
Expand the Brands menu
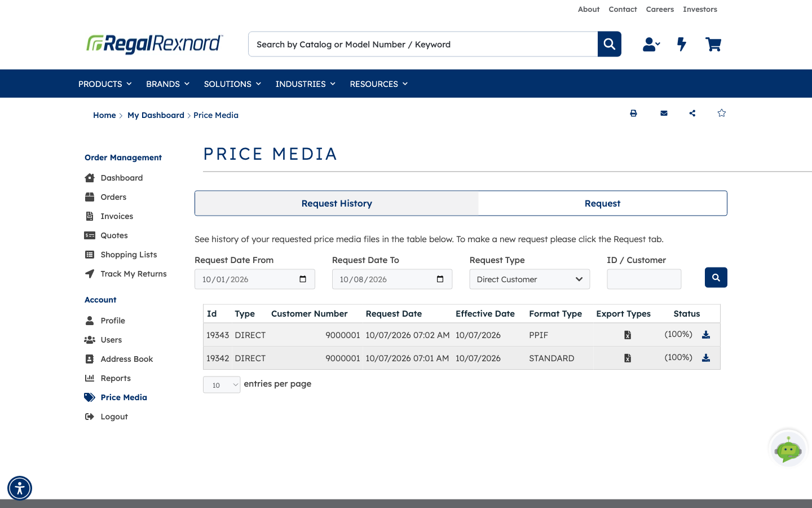tap(167, 84)
